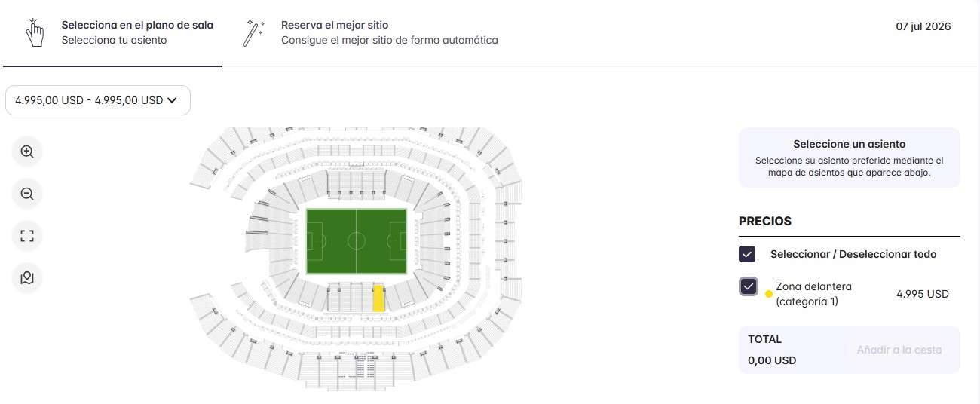The image size is (980, 404).
Task: Click the 07 jul 2026 date
Action: coord(923,26)
